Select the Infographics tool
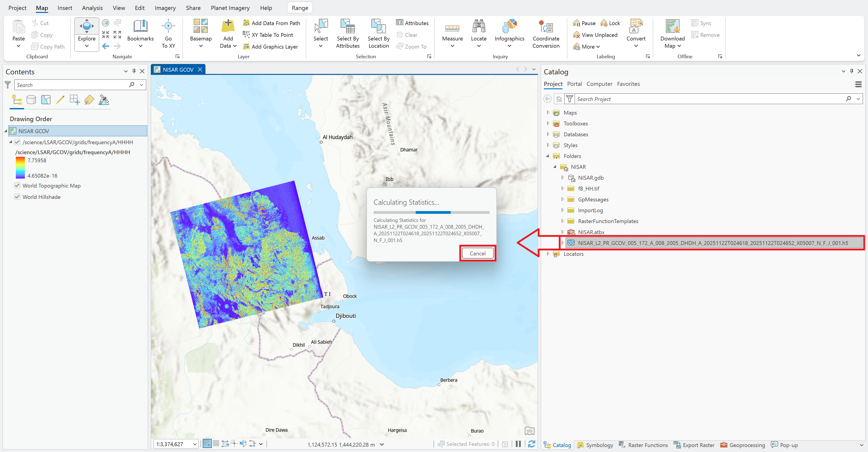 pos(509,34)
